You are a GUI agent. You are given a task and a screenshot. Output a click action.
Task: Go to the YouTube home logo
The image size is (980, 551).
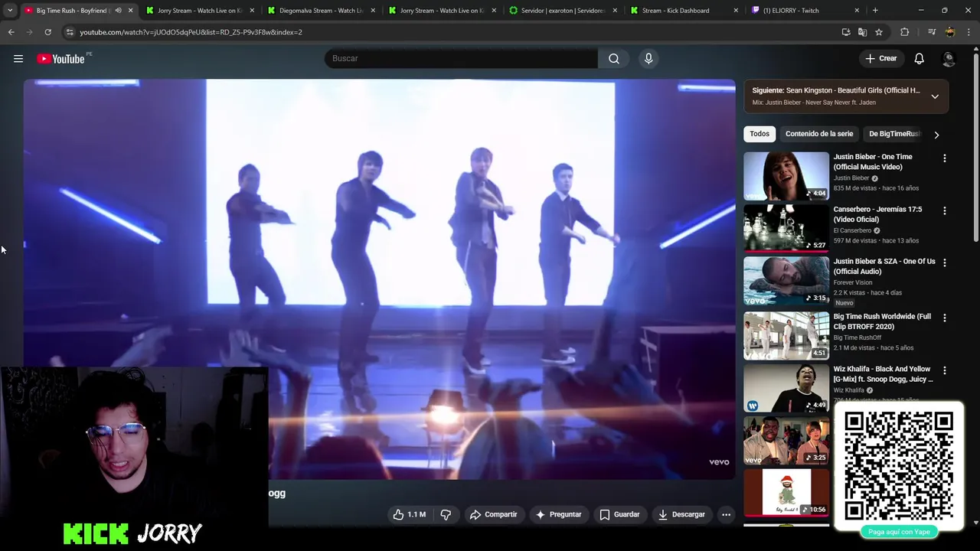(60, 59)
